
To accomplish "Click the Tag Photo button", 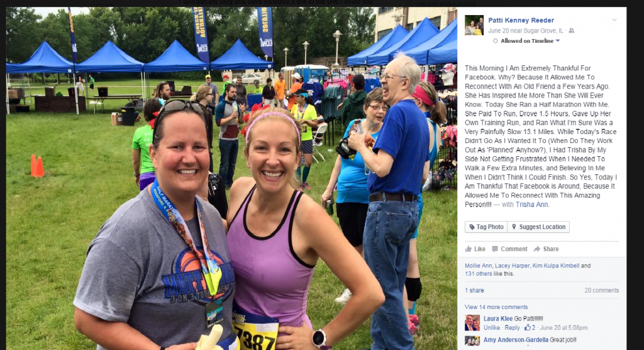I will 486,227.
